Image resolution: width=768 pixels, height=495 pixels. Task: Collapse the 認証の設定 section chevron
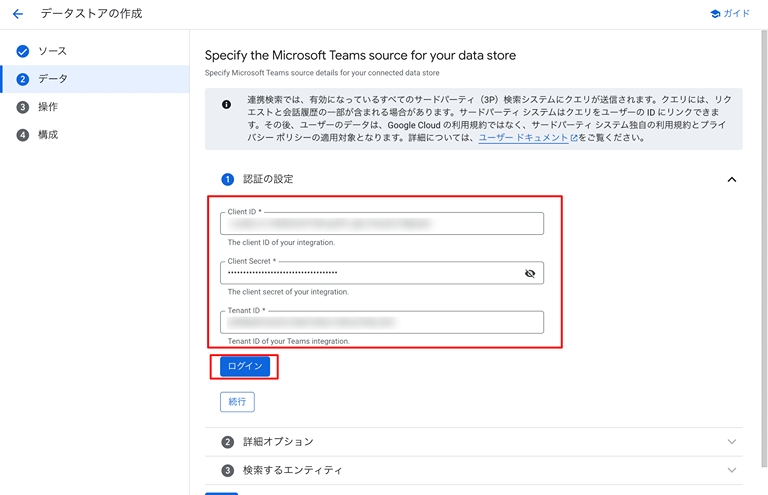click(x=732, y=179)
